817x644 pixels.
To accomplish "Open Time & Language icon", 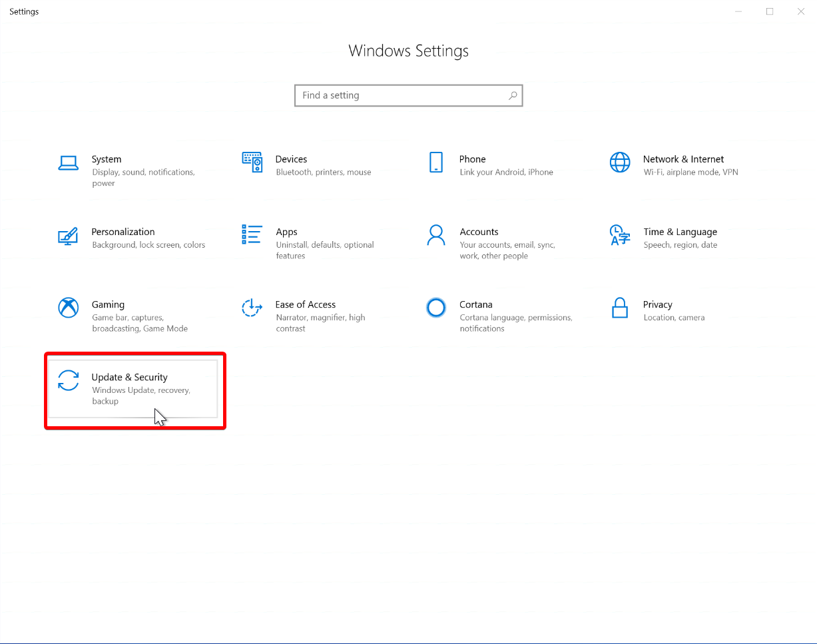I will tap(620, 234).
